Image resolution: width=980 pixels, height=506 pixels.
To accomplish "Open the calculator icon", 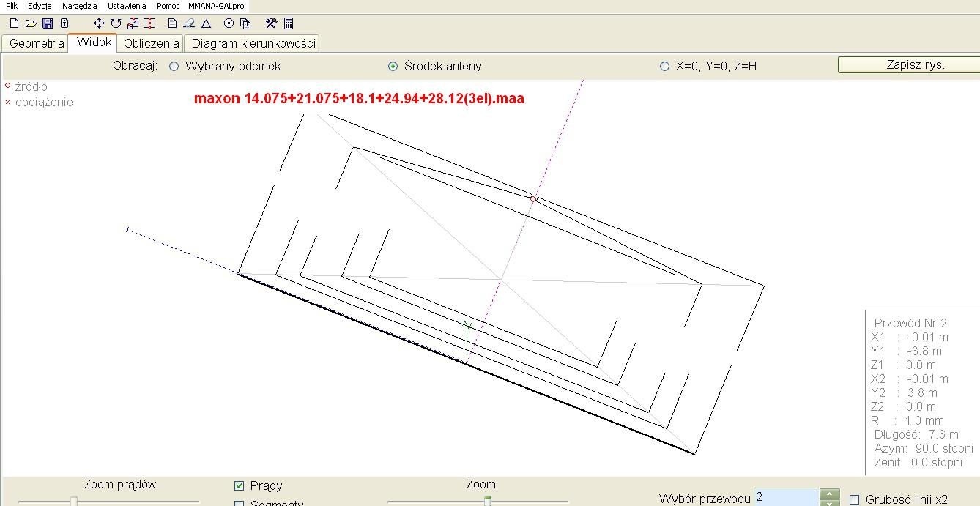I will coord(289,23).
